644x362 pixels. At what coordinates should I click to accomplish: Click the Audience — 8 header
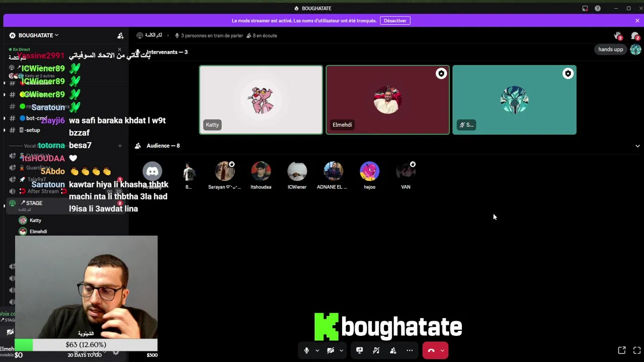point(163,146)
